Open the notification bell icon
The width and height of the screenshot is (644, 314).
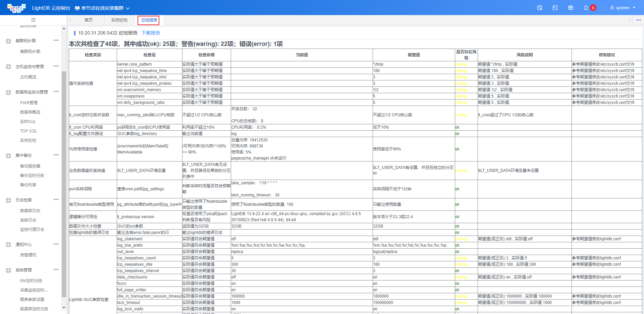tap(586, 8)
